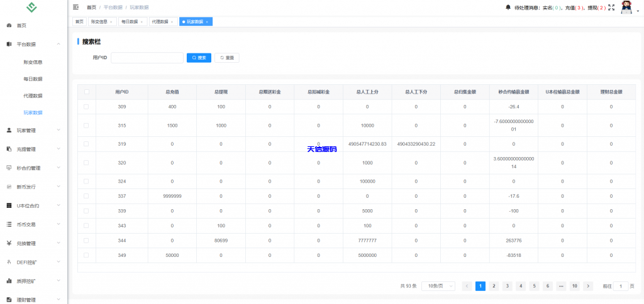Image resolution: width=644 pixels, height=304 pixels.
Task: Toggle fullscreen mode icon
Action: click(x=611, y=8)
